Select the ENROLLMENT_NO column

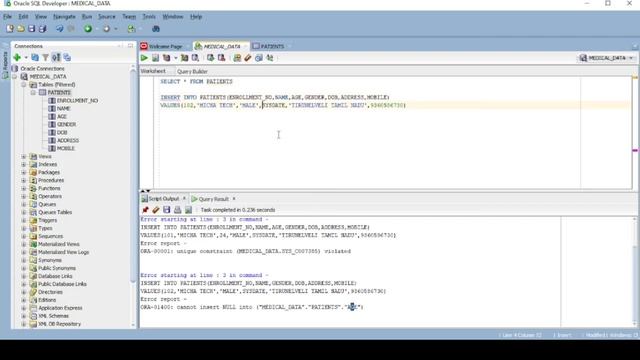[77, 100]
